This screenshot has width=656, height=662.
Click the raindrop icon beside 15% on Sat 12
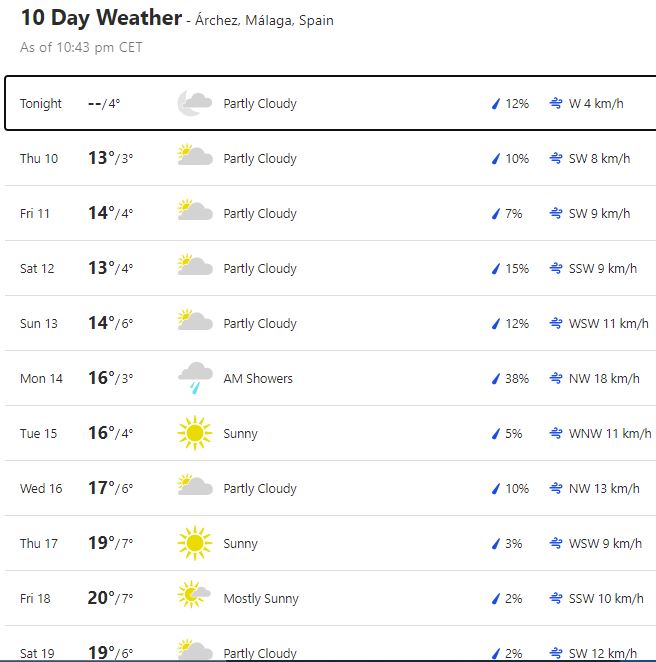[x=494, y=269]
